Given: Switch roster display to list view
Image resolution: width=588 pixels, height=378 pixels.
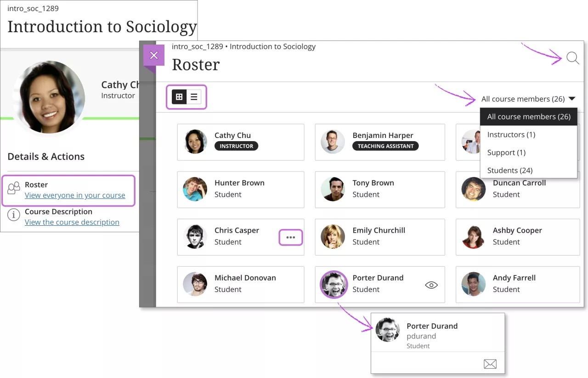Looking at the screenshot, I should pyautogui.click(x=193, y=97).
